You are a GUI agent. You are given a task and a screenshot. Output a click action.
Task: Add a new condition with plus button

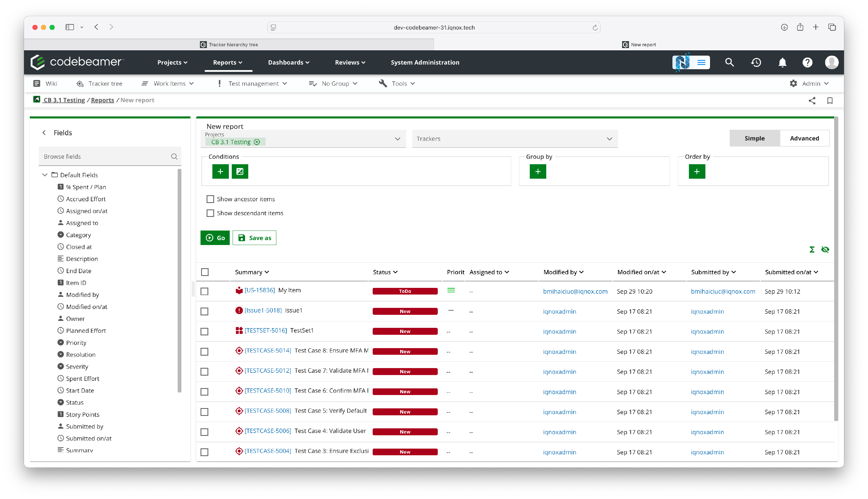point(220,171)
